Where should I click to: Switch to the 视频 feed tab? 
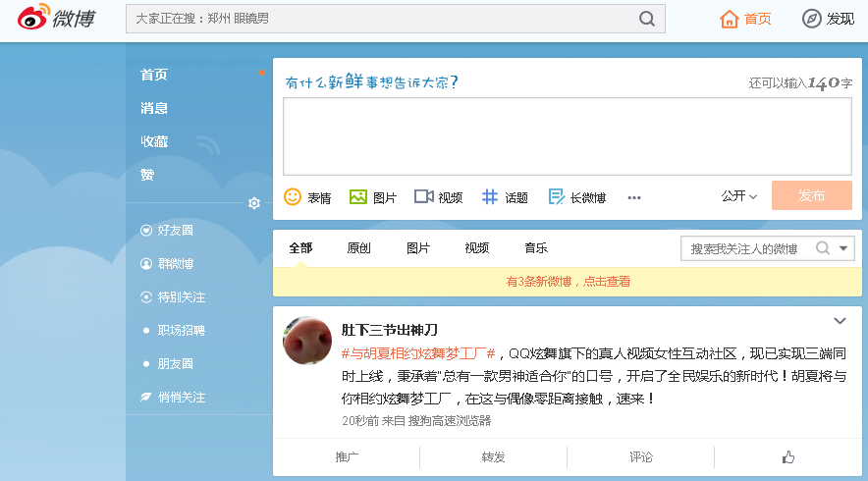tap(476, 248)
